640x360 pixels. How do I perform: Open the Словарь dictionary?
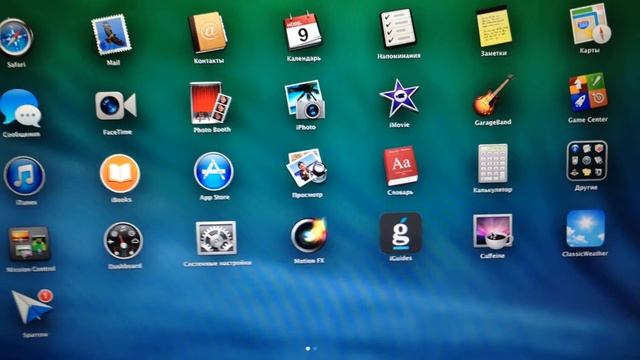[x=400, y=166]
